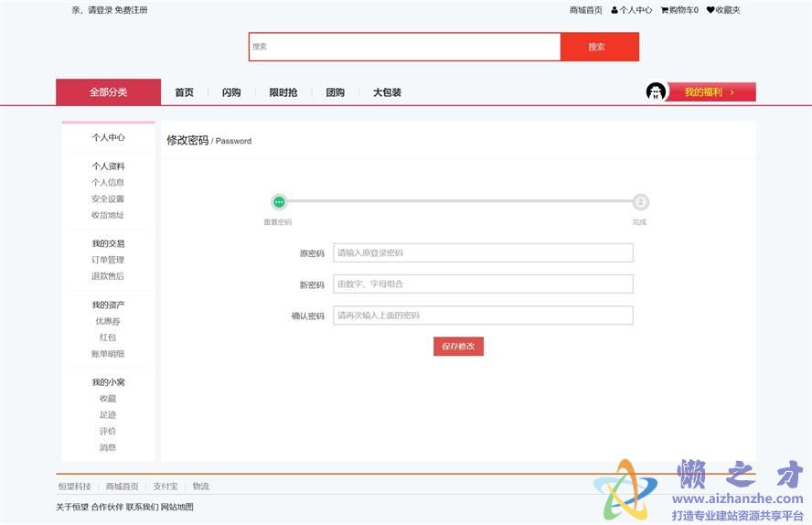Select 团购 navigation item
The width and height of the screenshot is (812, 525).
(335, 92)
